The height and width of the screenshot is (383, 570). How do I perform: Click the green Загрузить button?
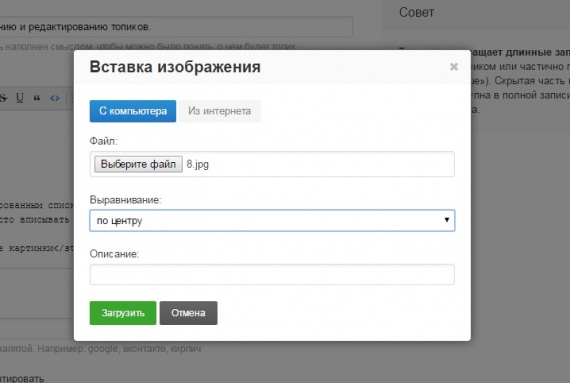(x=123, y=313)
